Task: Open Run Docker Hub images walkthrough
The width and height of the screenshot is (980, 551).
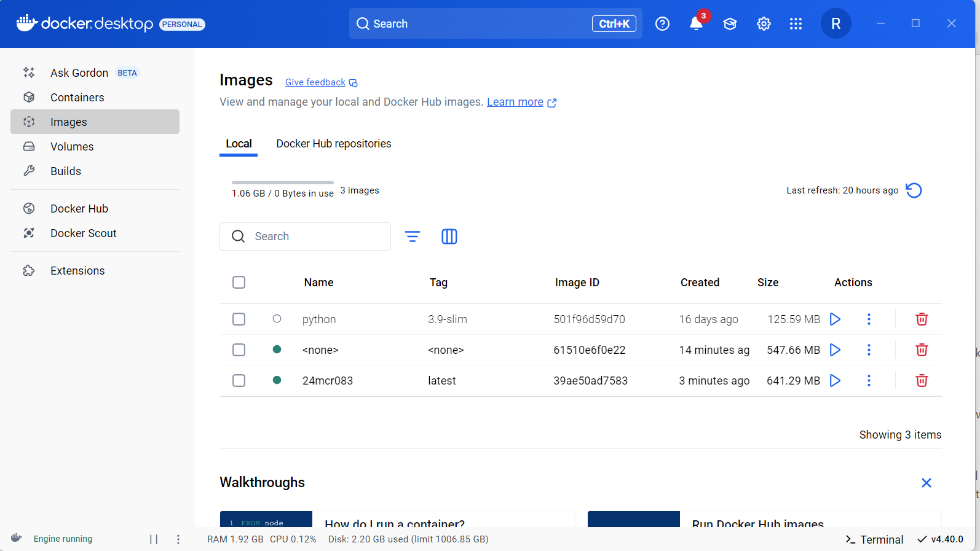Action: (x=764, y=519)
